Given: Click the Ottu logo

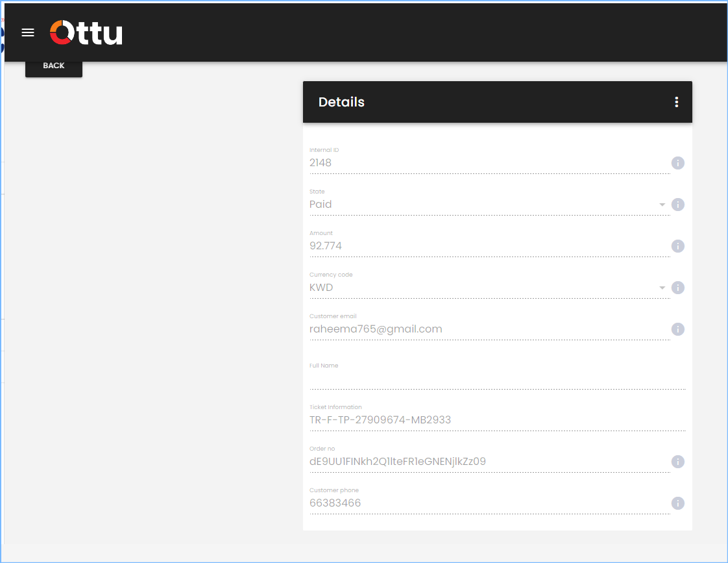Looking at the screenshot, I should click(86, 32).
